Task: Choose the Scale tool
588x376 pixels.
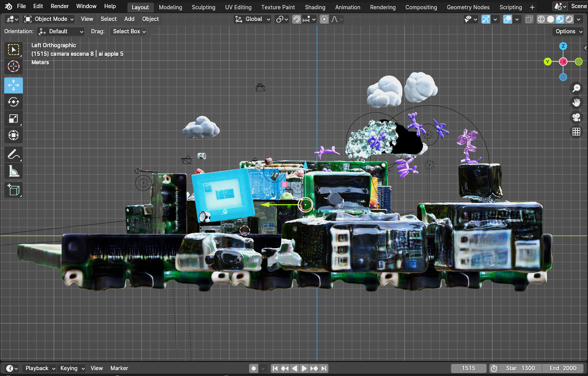Action: [x=14, y=118]
